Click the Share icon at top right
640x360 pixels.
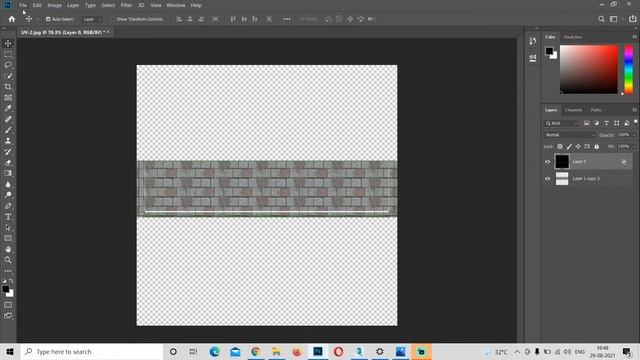click(632, 19)
